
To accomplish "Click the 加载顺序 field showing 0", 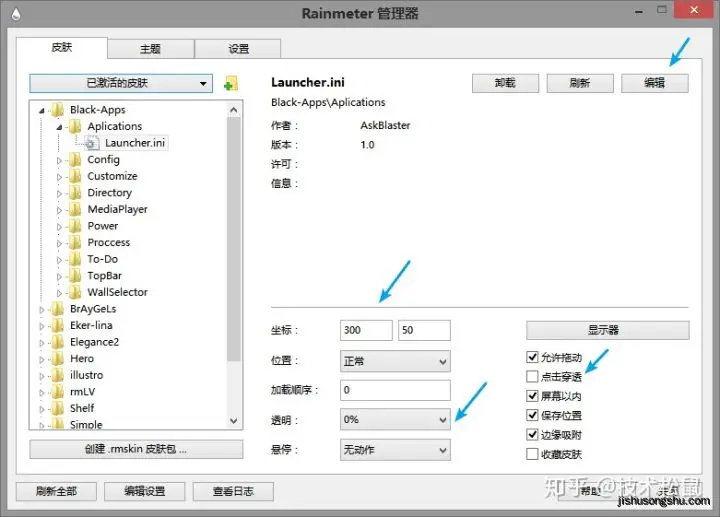I will click(395, 390).
